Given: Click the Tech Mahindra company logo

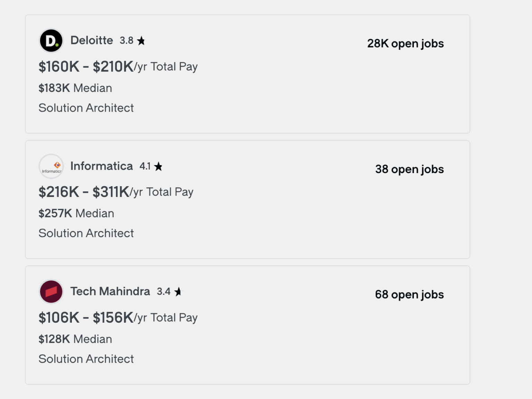Looking at the screenshot, I should pyautogui.click(x=51, y=292).
